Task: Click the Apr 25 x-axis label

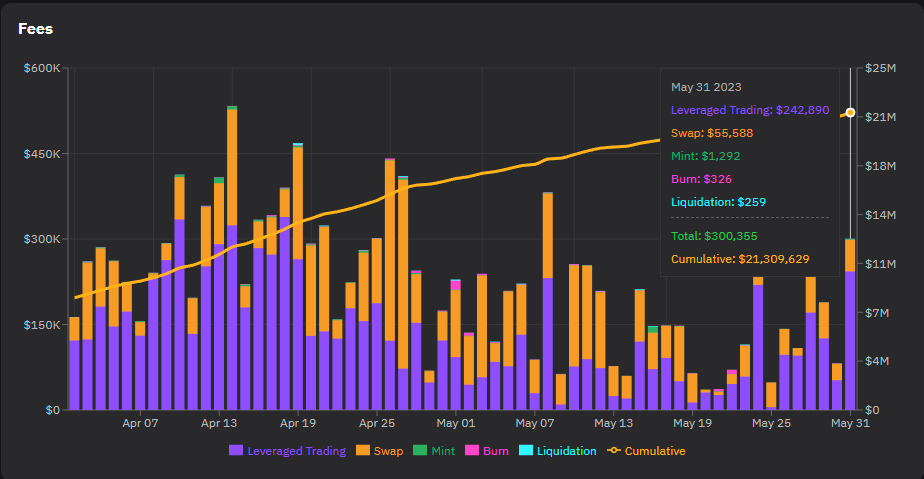Action: (377, 423)
